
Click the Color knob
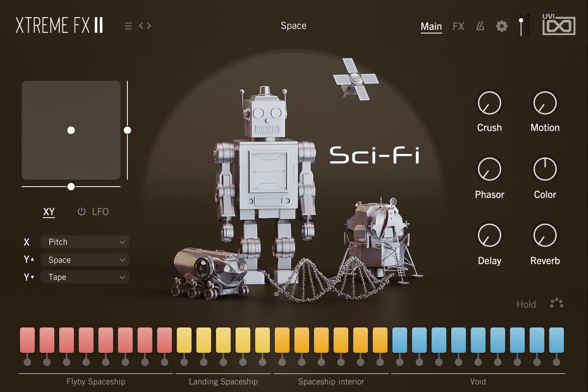click(x=545, y=169)
